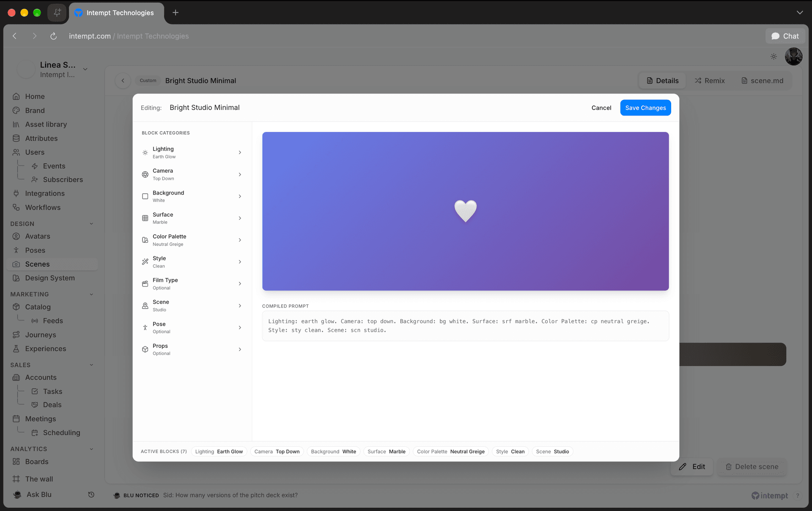This screenshot has height=511, width=812.
Task: Click the browser reload icon
Action: (x=53, y=36)
